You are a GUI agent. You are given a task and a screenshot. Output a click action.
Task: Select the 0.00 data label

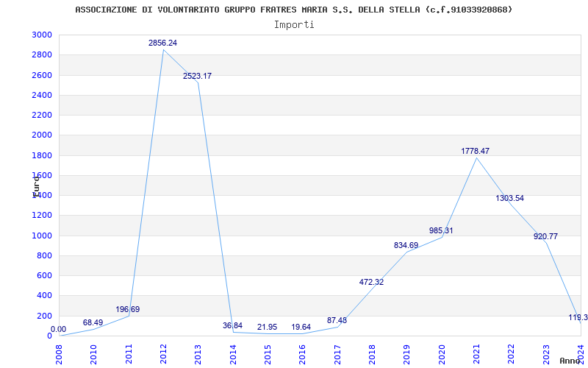(x=59, y=330)
